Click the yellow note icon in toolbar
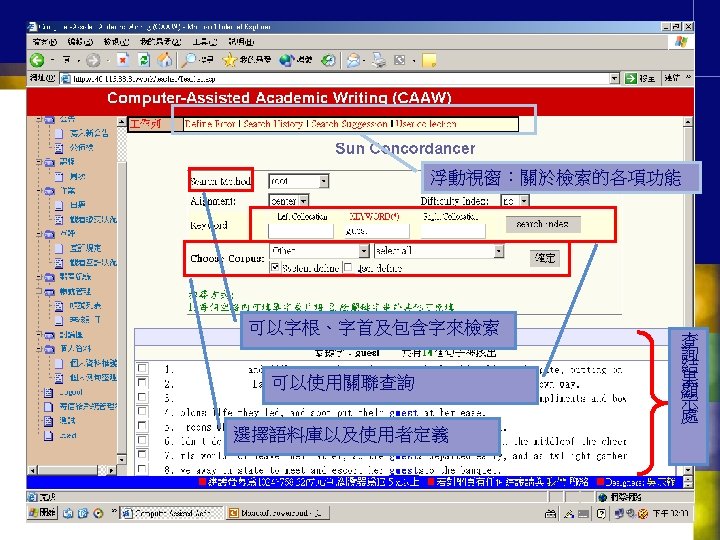The height and width of the screenshot is (540, 720). pos(429,60)
